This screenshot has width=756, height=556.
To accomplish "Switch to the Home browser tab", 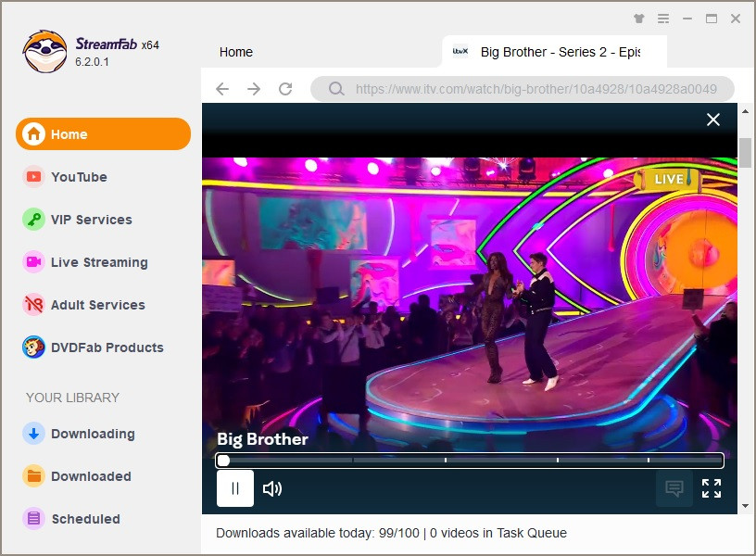I will pyautogui.click(x=235, y=52).
